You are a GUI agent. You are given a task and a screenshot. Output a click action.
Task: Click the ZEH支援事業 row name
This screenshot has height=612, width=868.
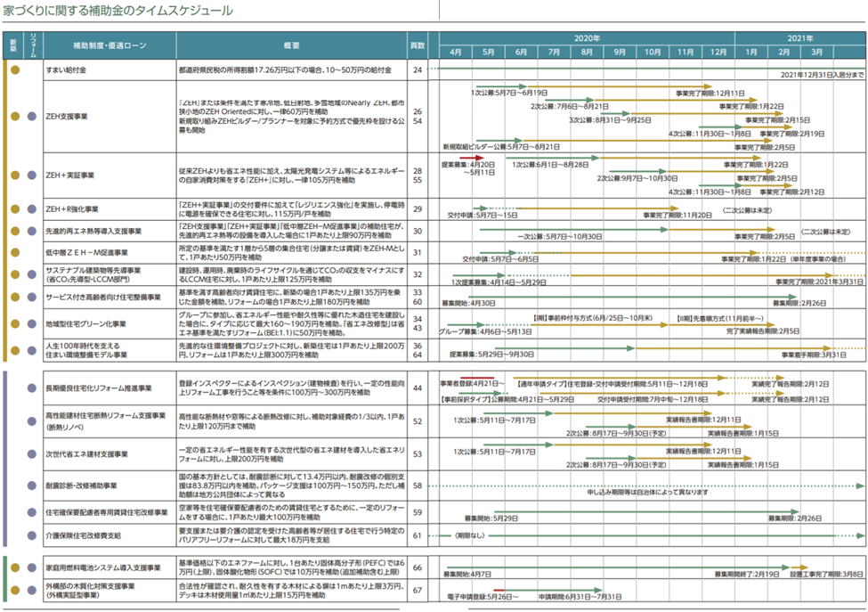click(x=67, y=117)
